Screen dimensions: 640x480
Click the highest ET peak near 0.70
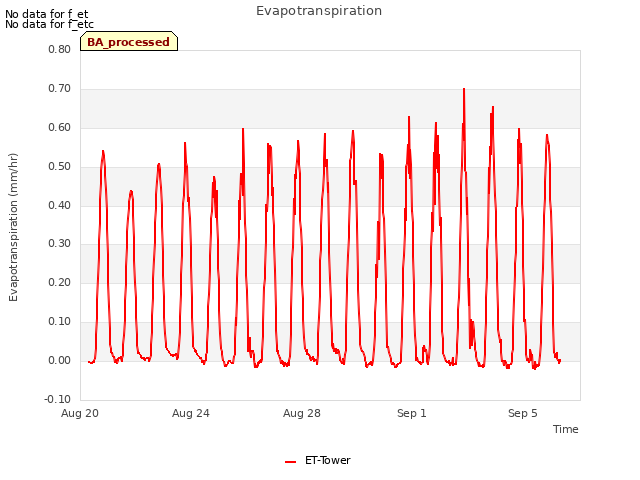[464, 89]
